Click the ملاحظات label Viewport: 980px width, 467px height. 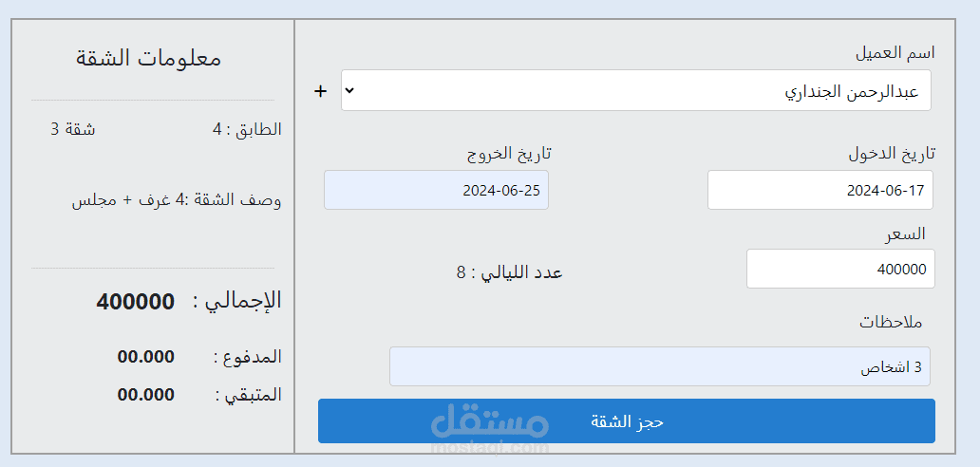(891, 322)
